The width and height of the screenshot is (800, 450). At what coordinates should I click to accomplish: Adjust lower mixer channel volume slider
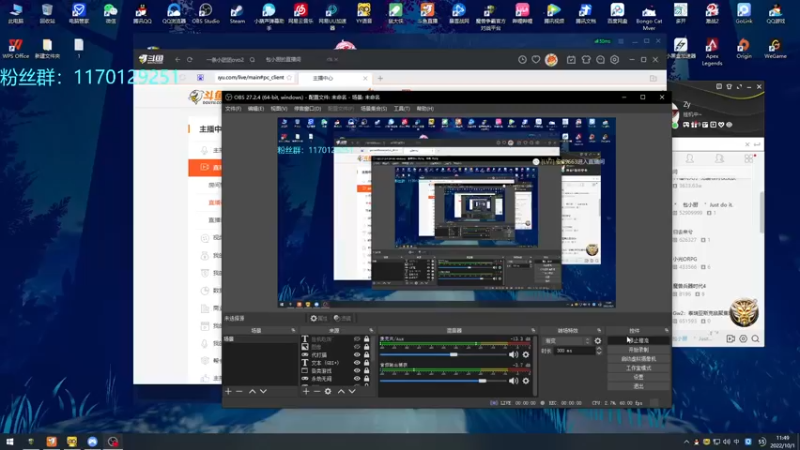(444, 381)
